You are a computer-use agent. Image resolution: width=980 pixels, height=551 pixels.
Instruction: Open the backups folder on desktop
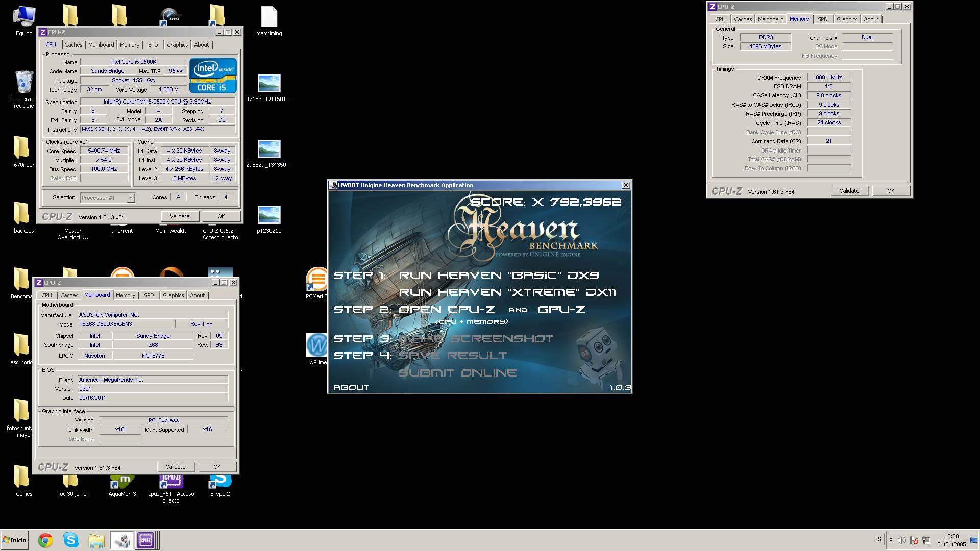(x=23, y=217)
